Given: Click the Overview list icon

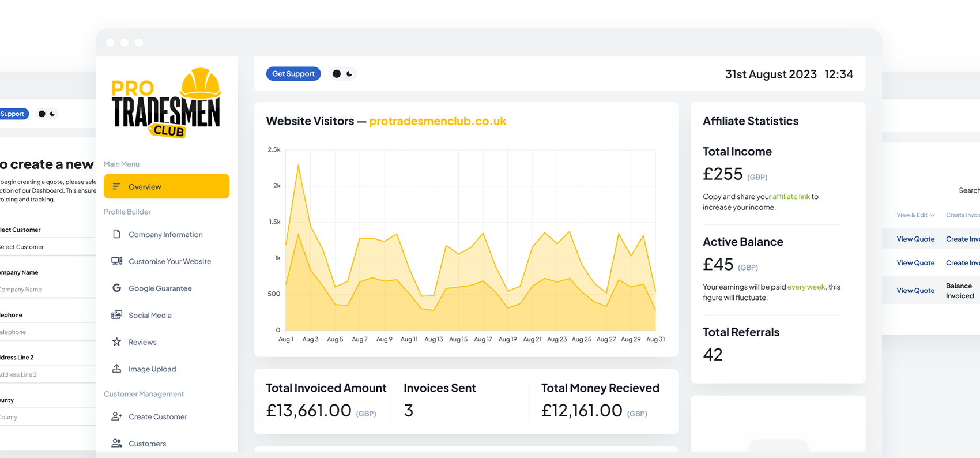Looking at the screenshot, I should [116, 186].
